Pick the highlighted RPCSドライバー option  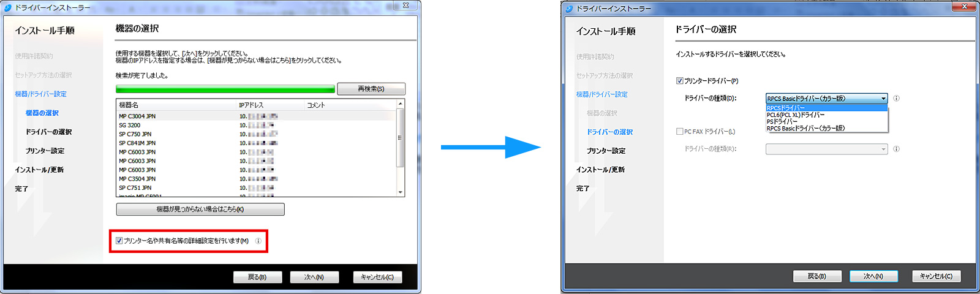pos(786,108)
